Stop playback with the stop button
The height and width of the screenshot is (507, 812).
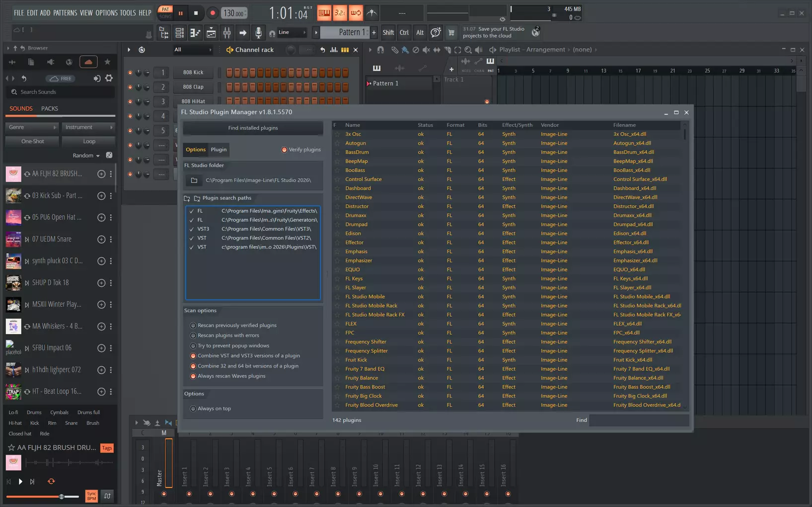point(196,13)
